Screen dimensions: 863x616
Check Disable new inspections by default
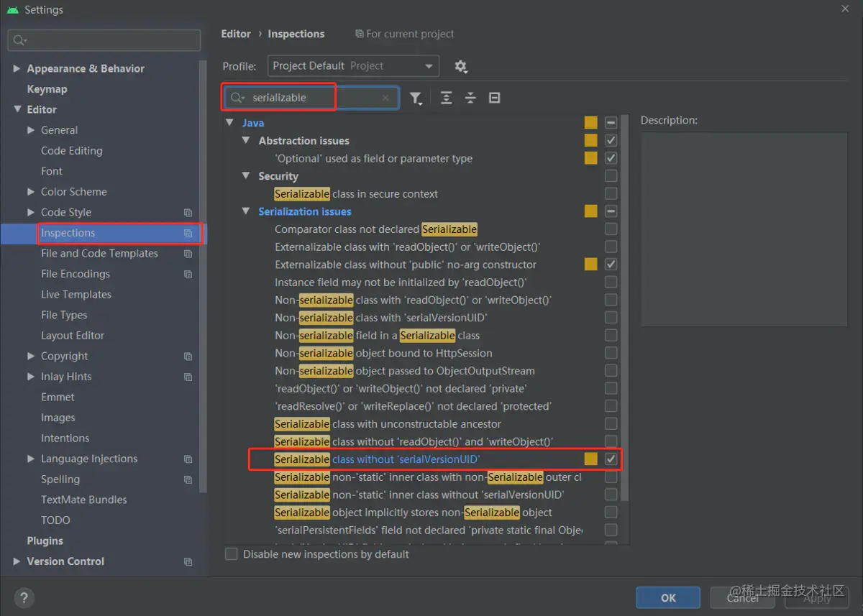coord(232,554)
